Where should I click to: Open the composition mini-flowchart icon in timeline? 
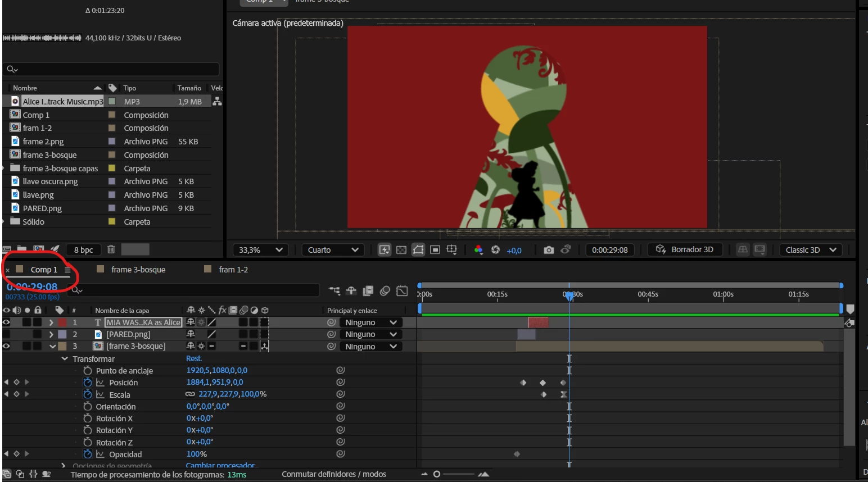(x=334, y=290)
